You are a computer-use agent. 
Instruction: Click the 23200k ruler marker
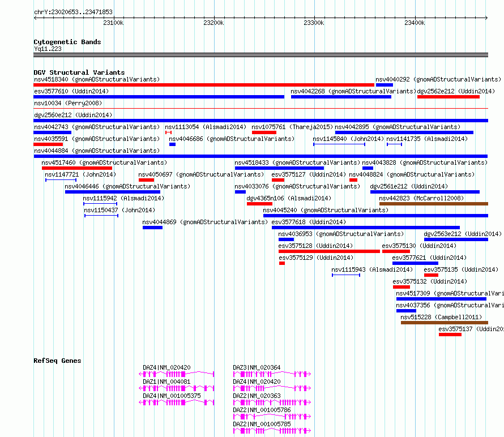[213, 23]
